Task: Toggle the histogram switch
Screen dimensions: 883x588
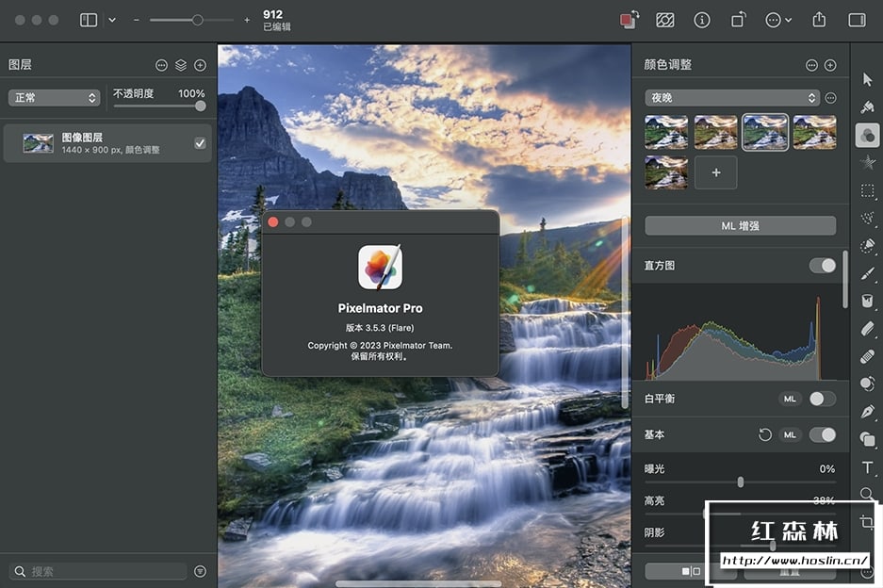Action: [x=822, y=266]
